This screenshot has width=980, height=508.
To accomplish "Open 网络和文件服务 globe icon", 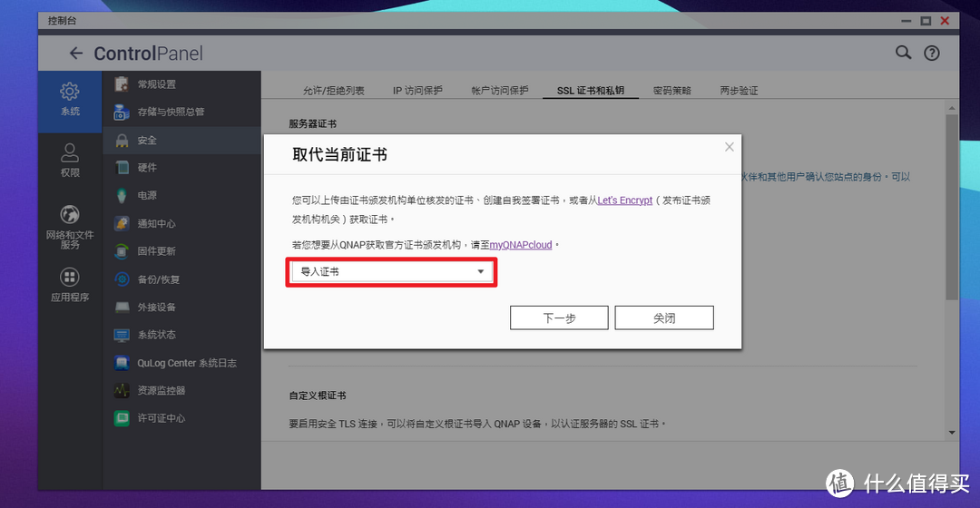I will tap(70, 215).
